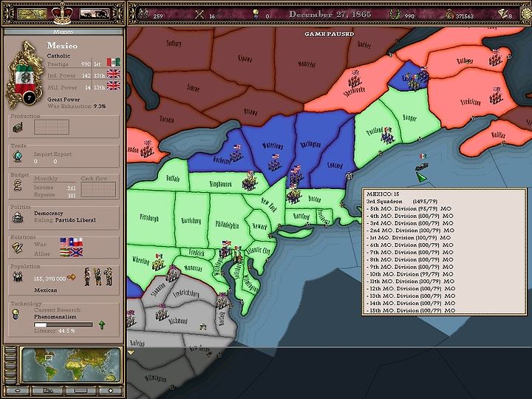Click the topmost map mode button beside minimap
Image resolution: width=532 pixels, height=399 pixels.
click(10, 349)
